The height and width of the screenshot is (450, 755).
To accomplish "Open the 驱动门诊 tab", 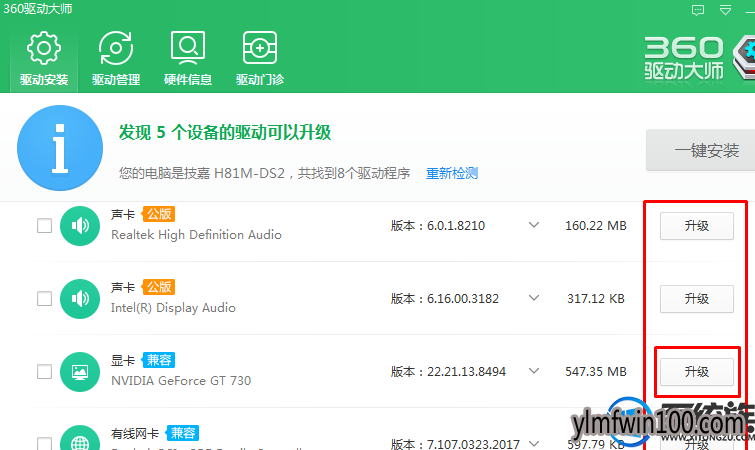I will pyautogui.click(x=260, y=59).
